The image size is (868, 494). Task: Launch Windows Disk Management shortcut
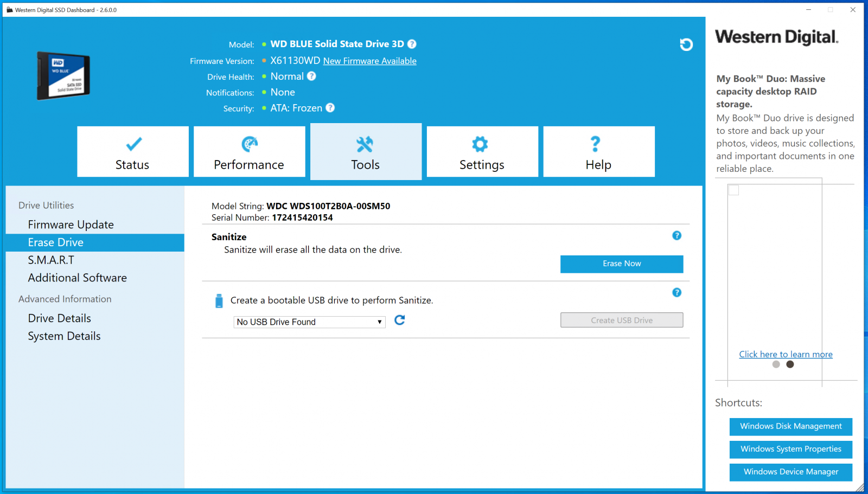tap(790, 426)
